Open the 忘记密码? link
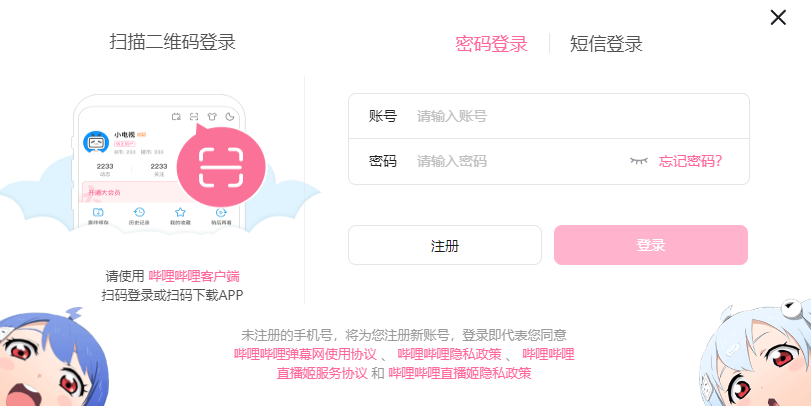Viewport: 811px width, 406px height. coord(690,161)
